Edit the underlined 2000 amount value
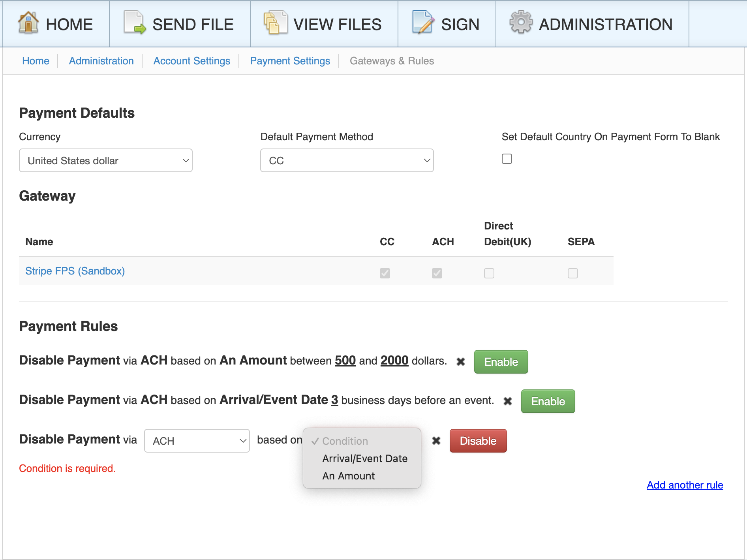This screenshot has width=747, height=560. pos(394,360)
